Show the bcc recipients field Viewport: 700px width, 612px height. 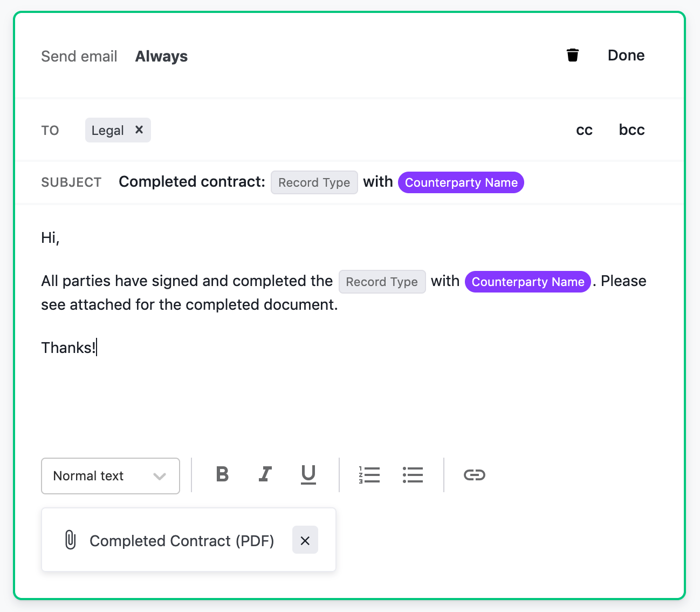click(x=631, y=130)
